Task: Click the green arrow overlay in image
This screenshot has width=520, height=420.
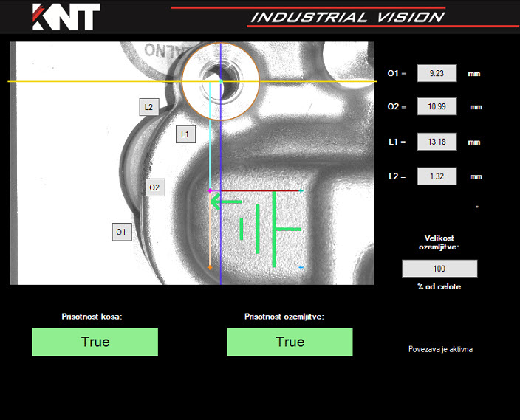Action: [x=225, y=202]
